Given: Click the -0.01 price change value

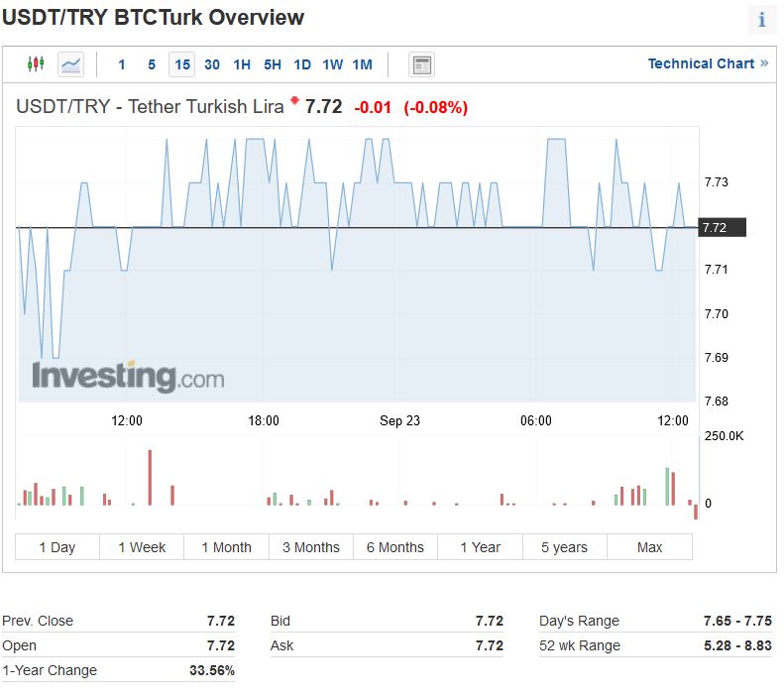Looking at the screenshot, I should click(x=373, y=107).
